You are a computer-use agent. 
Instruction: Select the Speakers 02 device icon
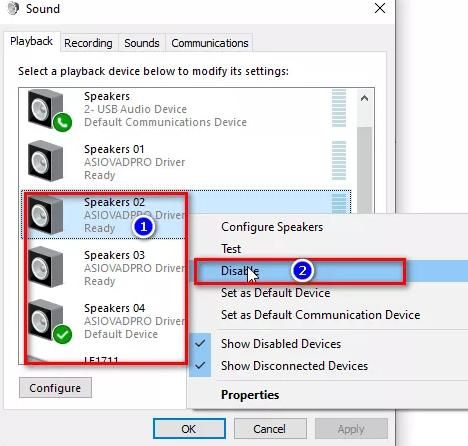46,215
